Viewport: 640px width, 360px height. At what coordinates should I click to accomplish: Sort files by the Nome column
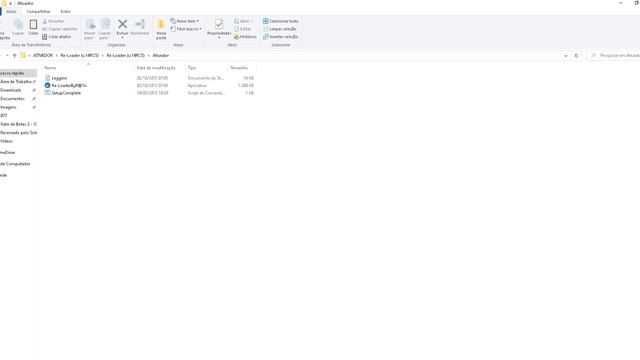point(50,68)
